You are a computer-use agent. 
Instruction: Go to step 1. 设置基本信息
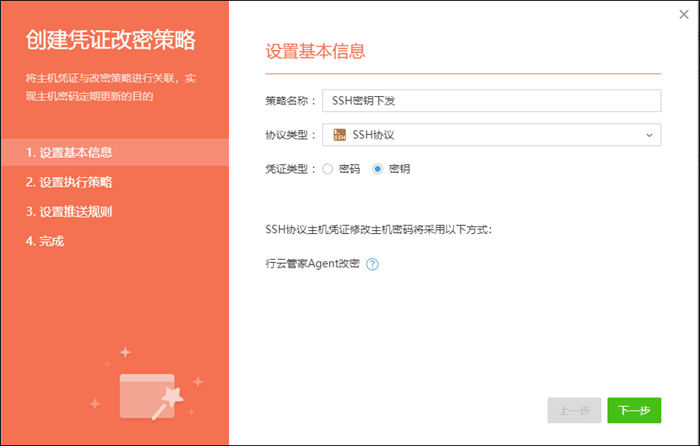[70, 152]
